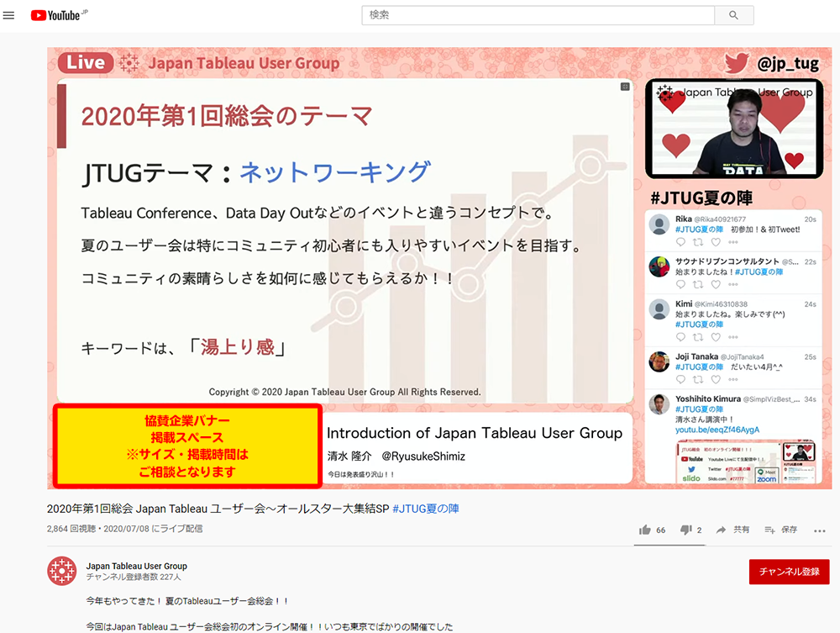The image size is (840, 633).
Task: Click the 2,864 回視聴 view count
Action: click(x=71, y=529)
